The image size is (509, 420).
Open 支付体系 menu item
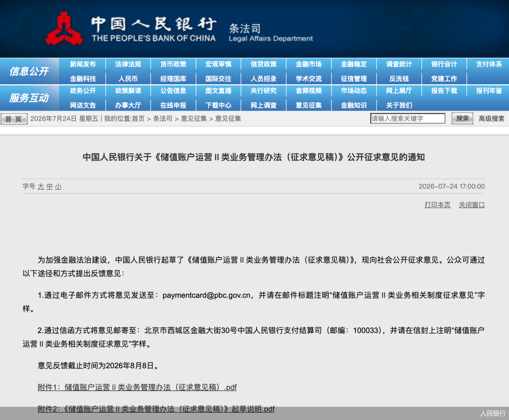(489, 64)
